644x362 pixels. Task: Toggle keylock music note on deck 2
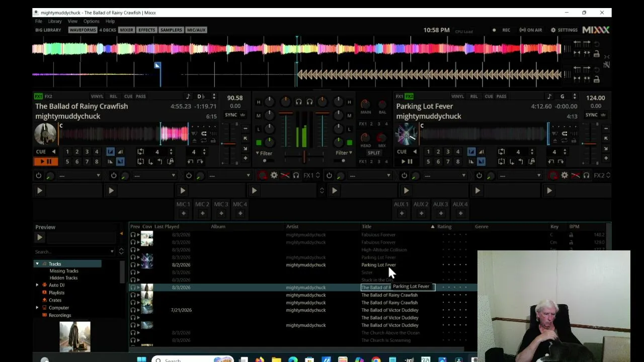click(549, 97)
